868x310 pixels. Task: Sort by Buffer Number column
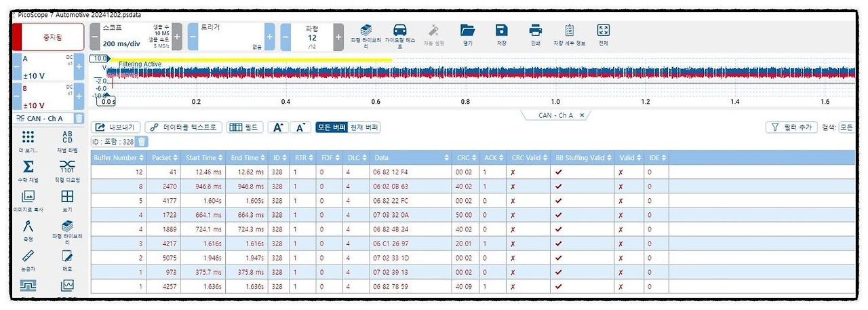pos(118,157)
